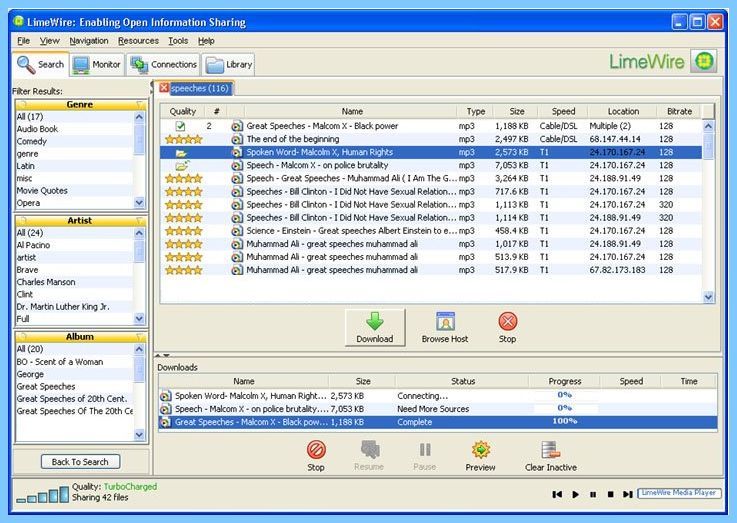Viewport: 737px width, 523px height.
Task: Click the Back To Search button
Action: 80,462
